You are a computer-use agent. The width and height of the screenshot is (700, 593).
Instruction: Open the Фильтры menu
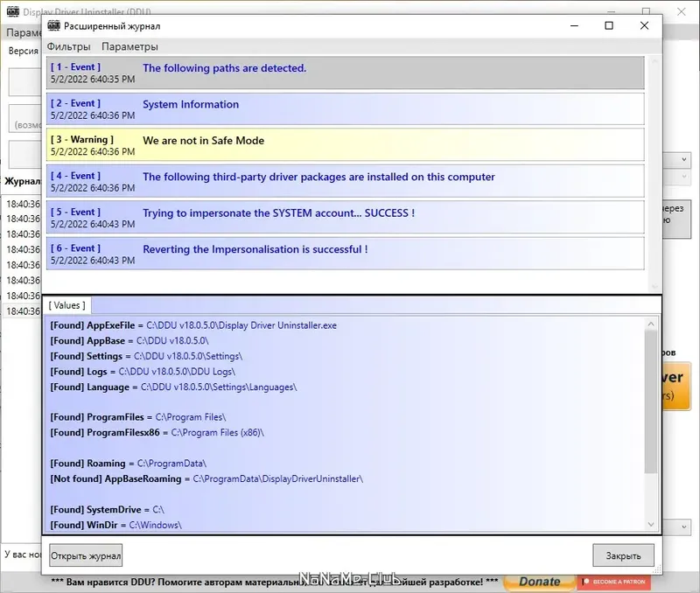(x=69, y=46)
